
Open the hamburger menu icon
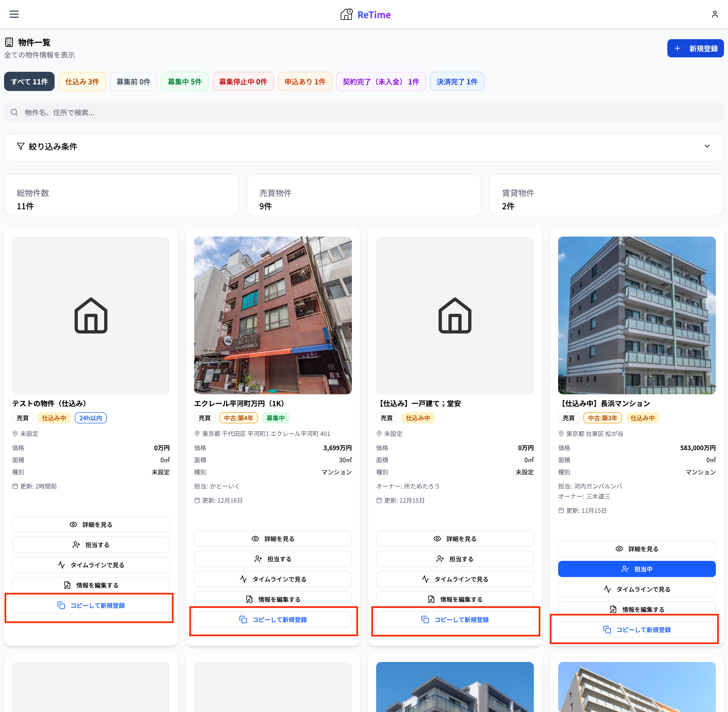coord(14,14)
